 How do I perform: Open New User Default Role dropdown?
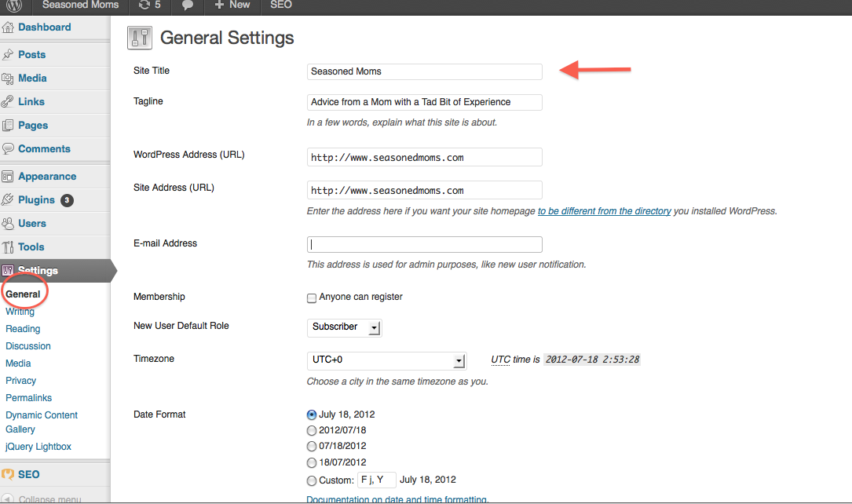pos(345,327)
